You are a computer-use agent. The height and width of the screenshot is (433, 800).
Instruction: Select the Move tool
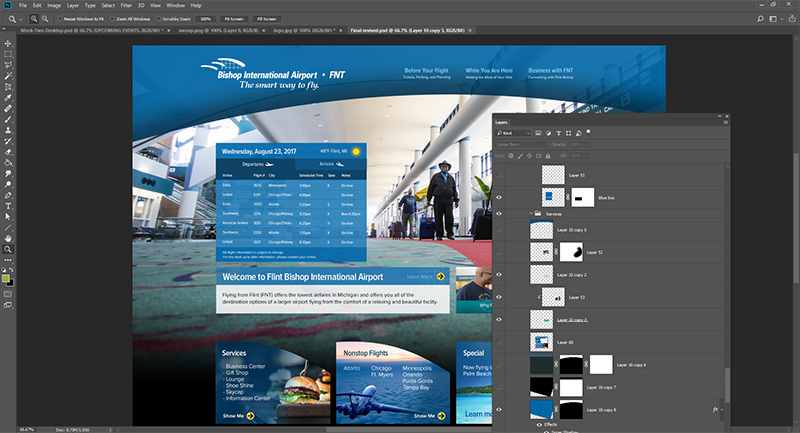[x=8, y=43]
